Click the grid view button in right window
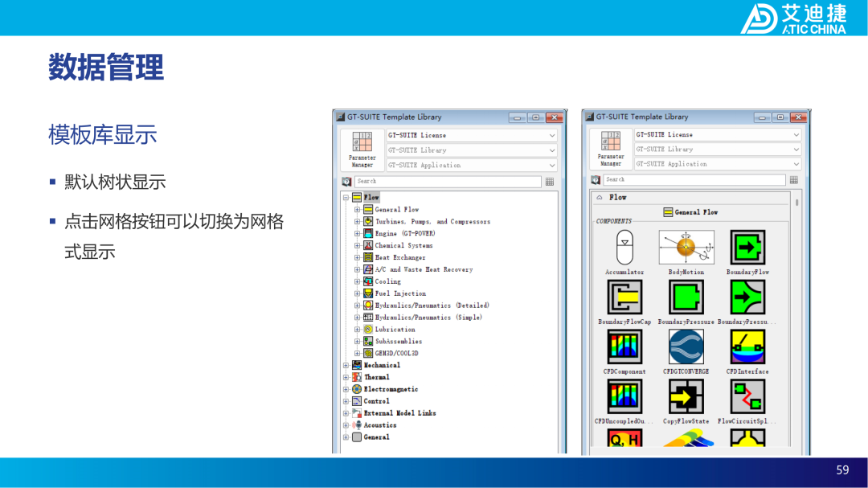This screenshot has height=488, width=868. (x=794, y=180)
